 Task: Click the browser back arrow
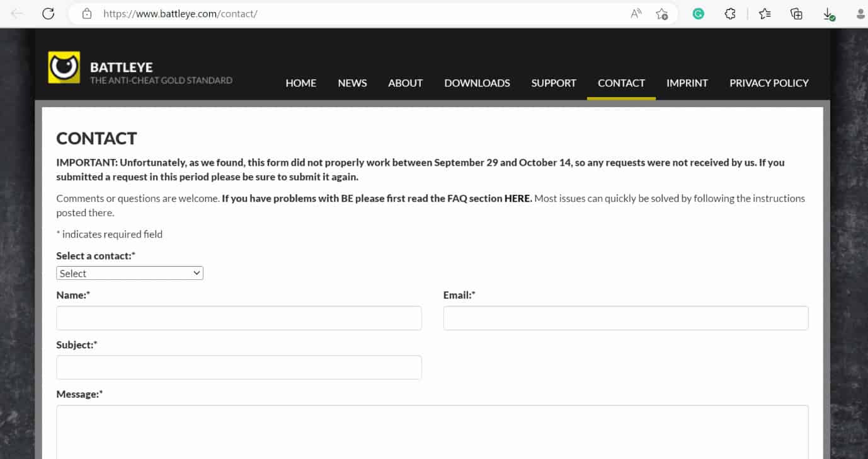[x=17, y=13]
